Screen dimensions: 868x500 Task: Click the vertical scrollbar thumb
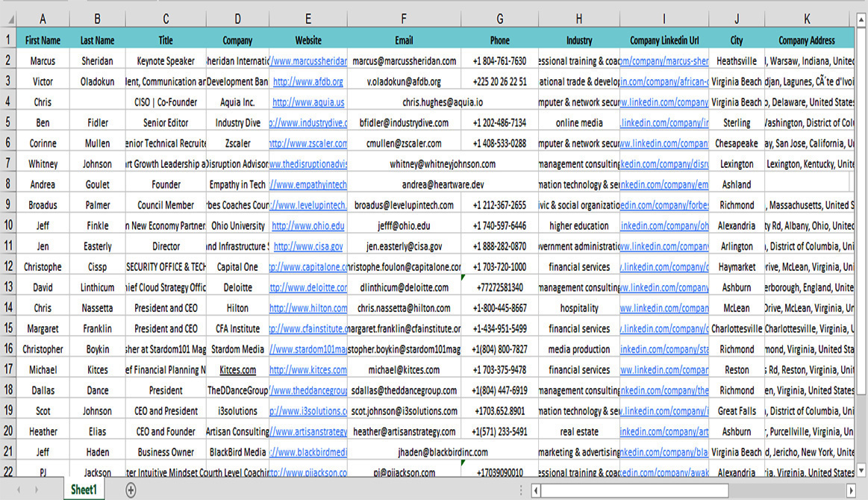(861, 211)
